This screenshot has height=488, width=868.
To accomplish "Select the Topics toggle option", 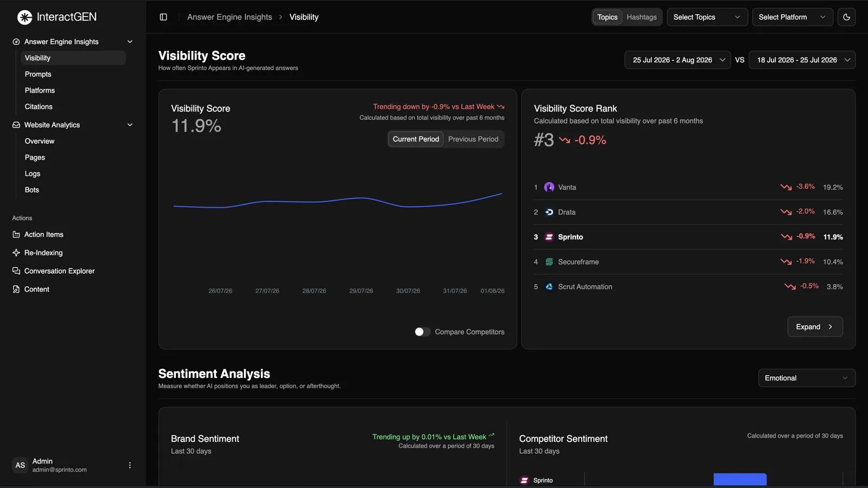I will pos(608,17).
